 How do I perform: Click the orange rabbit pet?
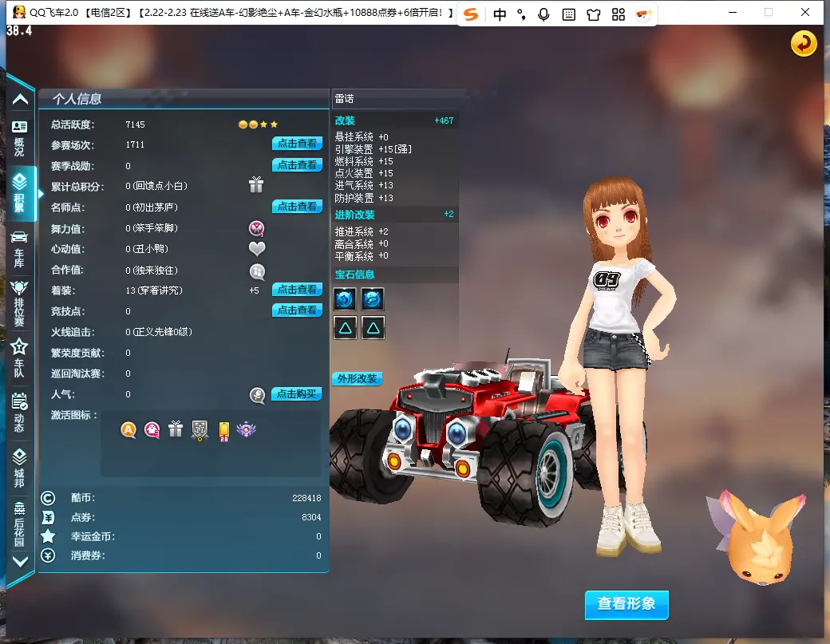(x=758, y=539)
